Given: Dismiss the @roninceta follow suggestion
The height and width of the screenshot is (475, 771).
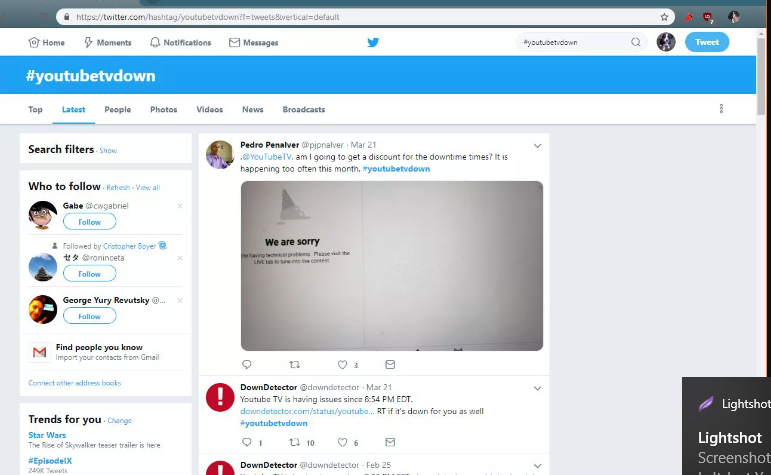Looking at the screenshot, I should point(180,258).
